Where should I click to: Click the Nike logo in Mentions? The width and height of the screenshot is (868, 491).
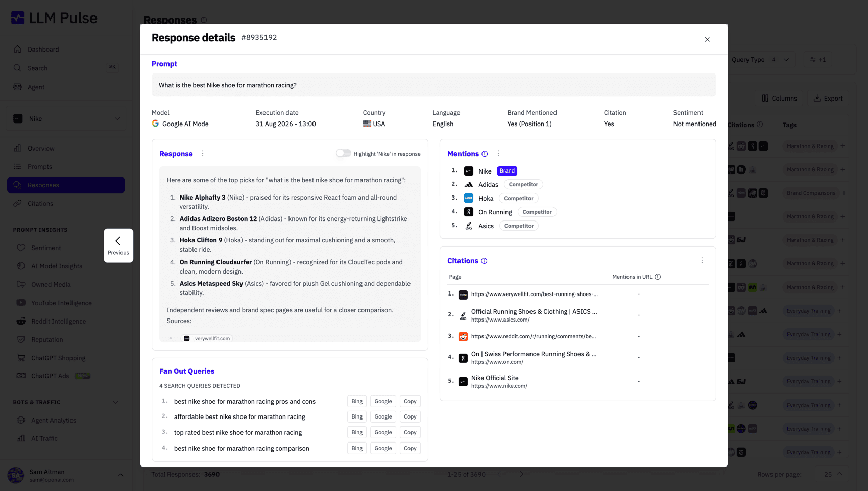point(469,171)
